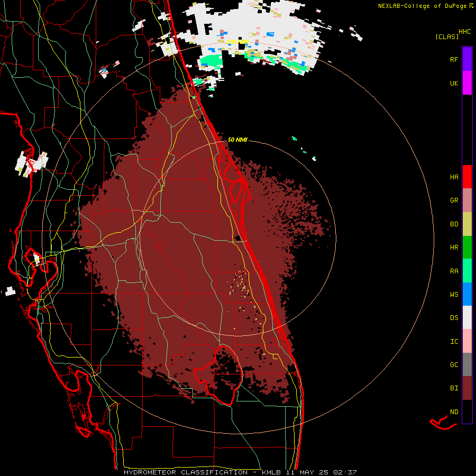This screenshot has width=476, height=476.
Task: Click the GC legend label
Action: 454,364
